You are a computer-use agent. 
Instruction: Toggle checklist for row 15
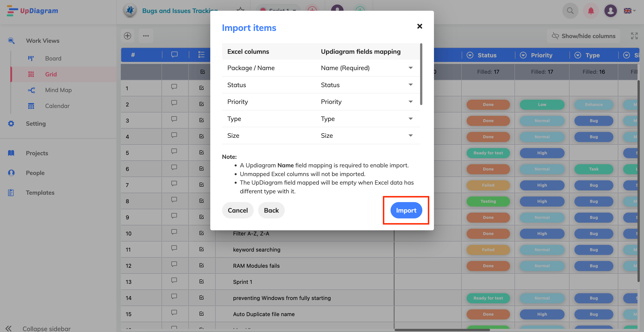[x=202, y=314]
